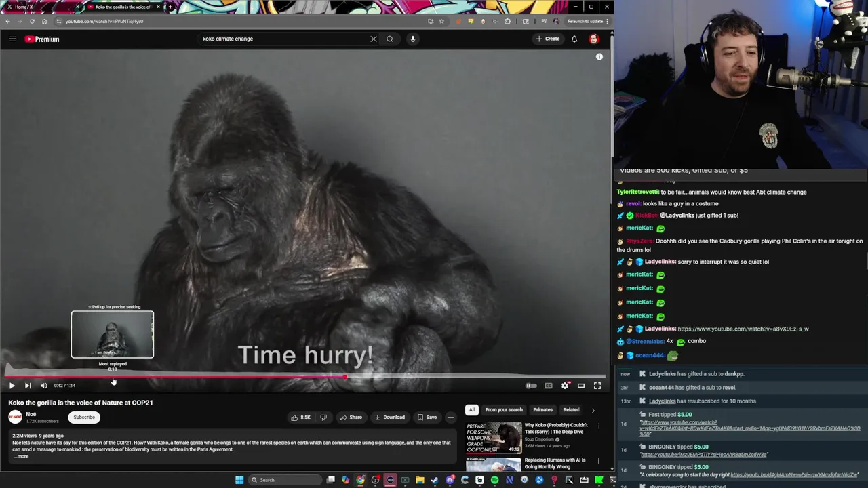Select the From your search chip

tap(504, 409)
